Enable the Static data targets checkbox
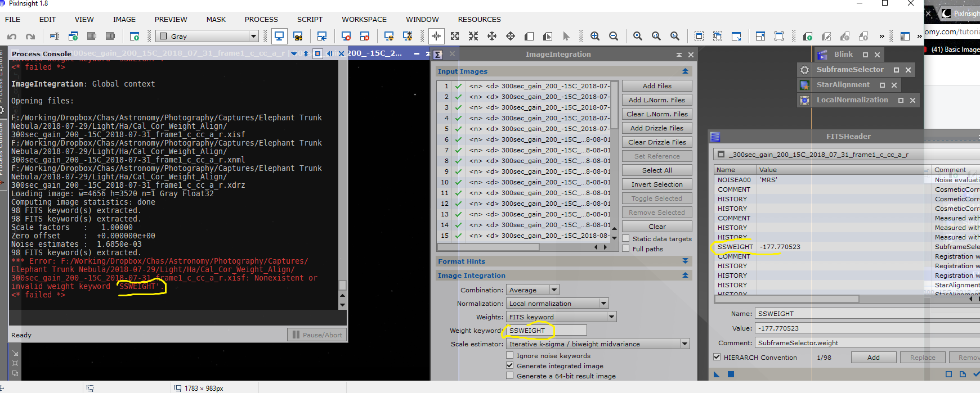 (626, 238)
